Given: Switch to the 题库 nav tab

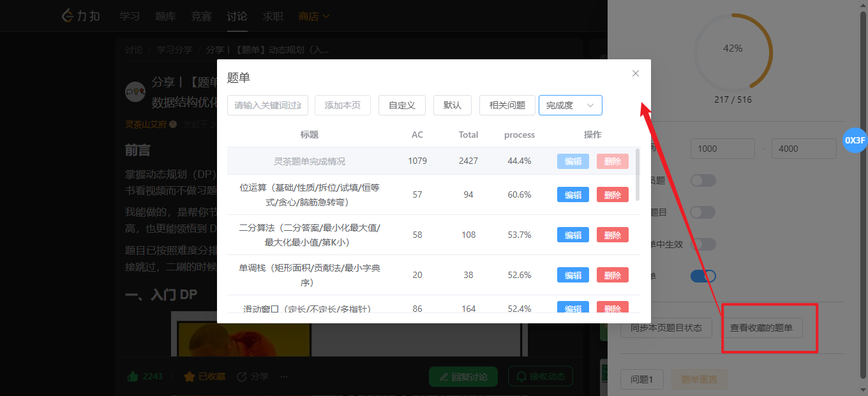Looking at the screenshot, I should (x=165, y=16).
